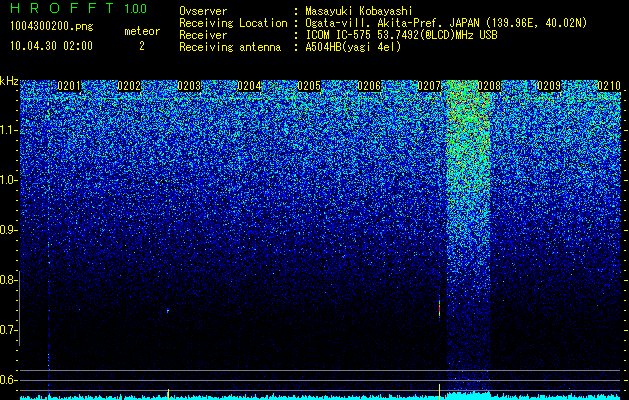Viewport: 629px width, 400px height.
Task: Click the bright meteor echo streak near 0207
Action: point(439,308)
